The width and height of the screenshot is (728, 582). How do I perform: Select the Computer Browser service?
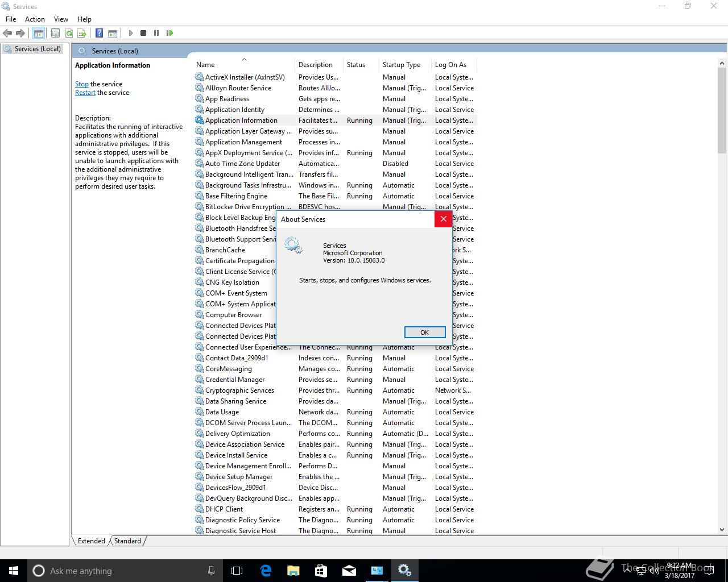(x=234, y=314)
